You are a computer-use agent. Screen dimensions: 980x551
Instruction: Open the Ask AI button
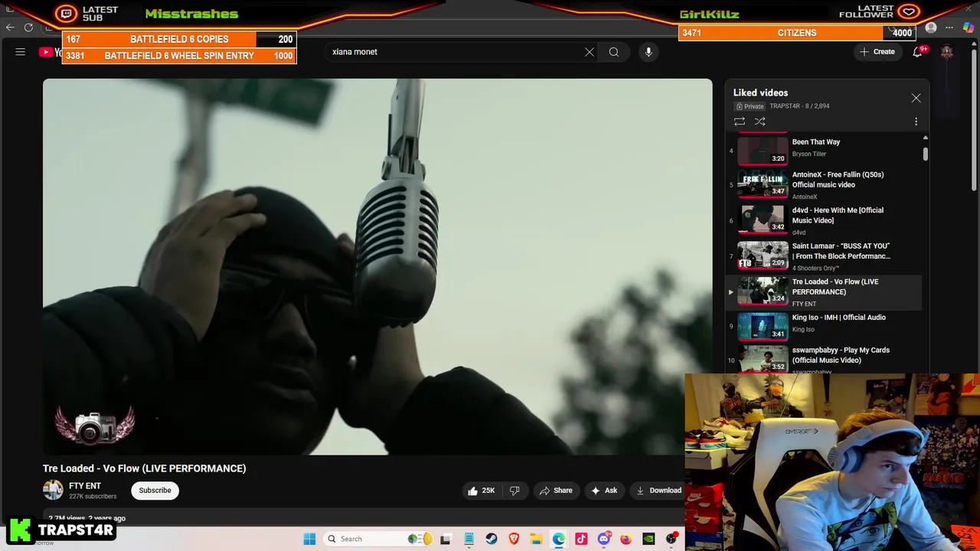(604, 491)
